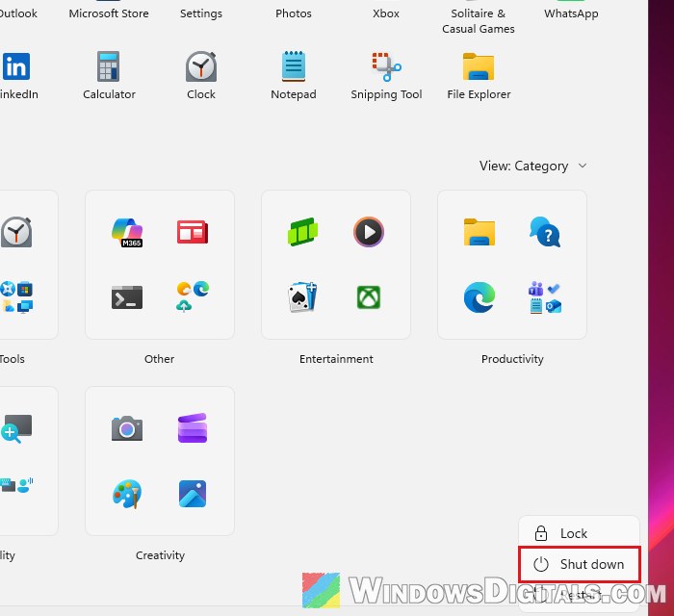The image size is (674, 616).
Task: Open Microsoft 365 Copilot in Other
Action: 127,232
